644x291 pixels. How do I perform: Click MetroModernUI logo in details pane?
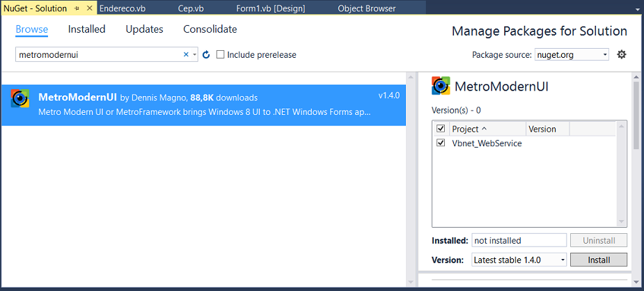pos(441,86)
